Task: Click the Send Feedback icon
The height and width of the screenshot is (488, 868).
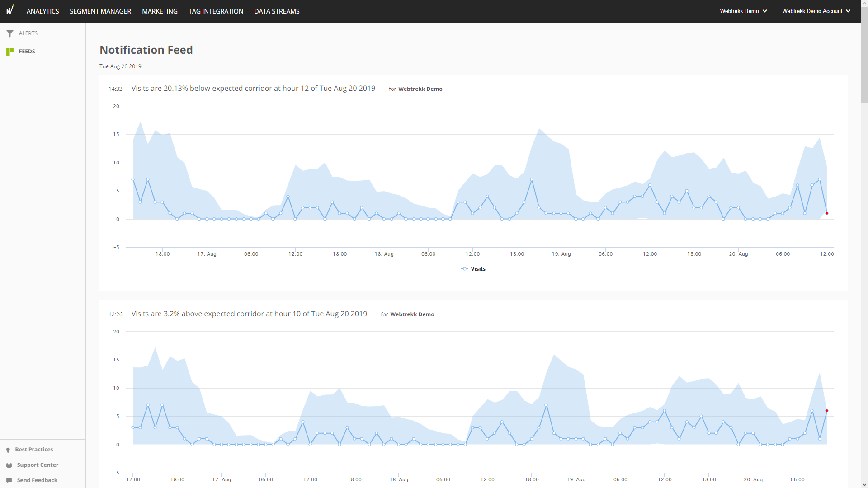Action: pyautogui.click(x=9, y=480)
